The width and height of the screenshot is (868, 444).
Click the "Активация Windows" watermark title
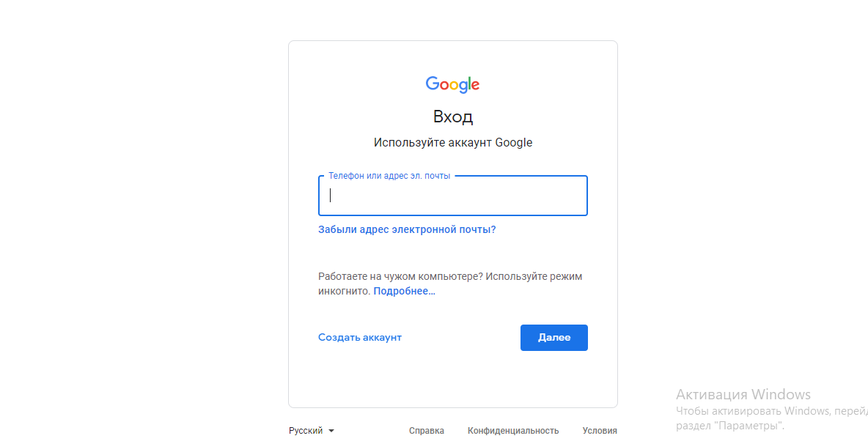pyautogui.click(x=743, y=395)
